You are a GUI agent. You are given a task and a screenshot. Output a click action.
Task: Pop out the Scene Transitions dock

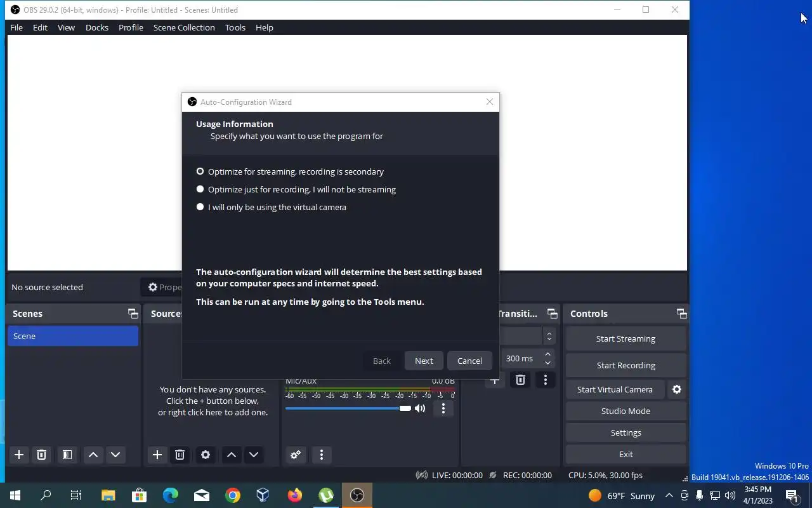coord(553,314)
